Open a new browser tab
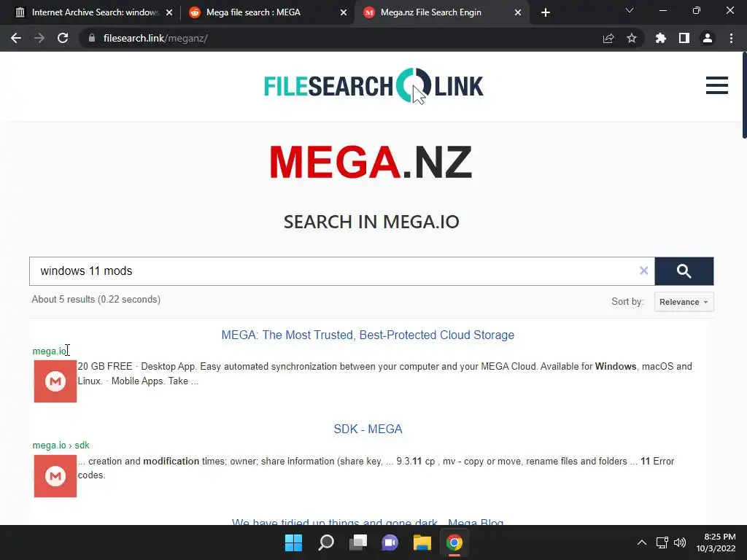 546,12
